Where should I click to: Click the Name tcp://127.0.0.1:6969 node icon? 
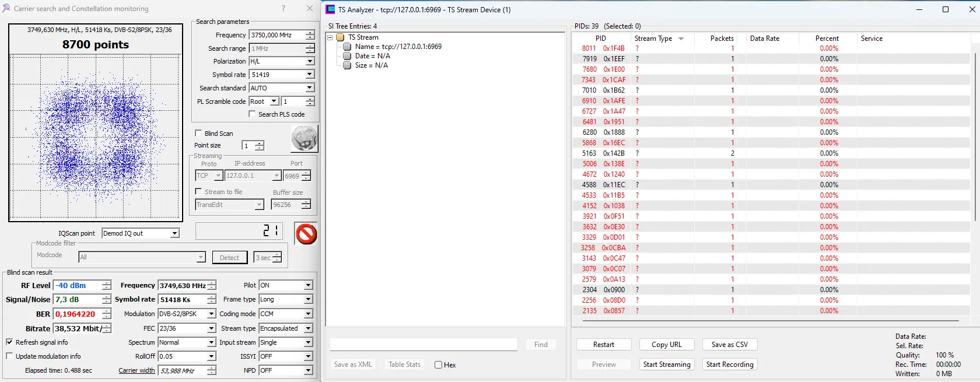click(348, 47)
